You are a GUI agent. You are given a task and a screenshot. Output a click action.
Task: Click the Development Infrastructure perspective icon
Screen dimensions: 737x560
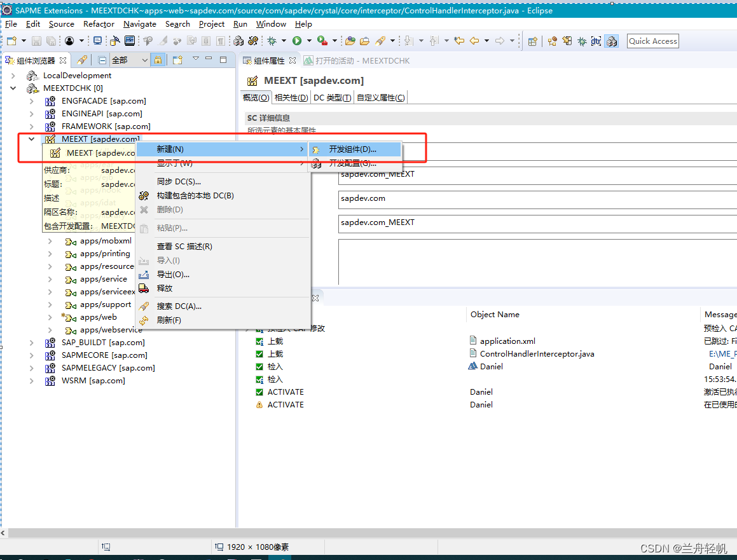(x=612, y=41)
